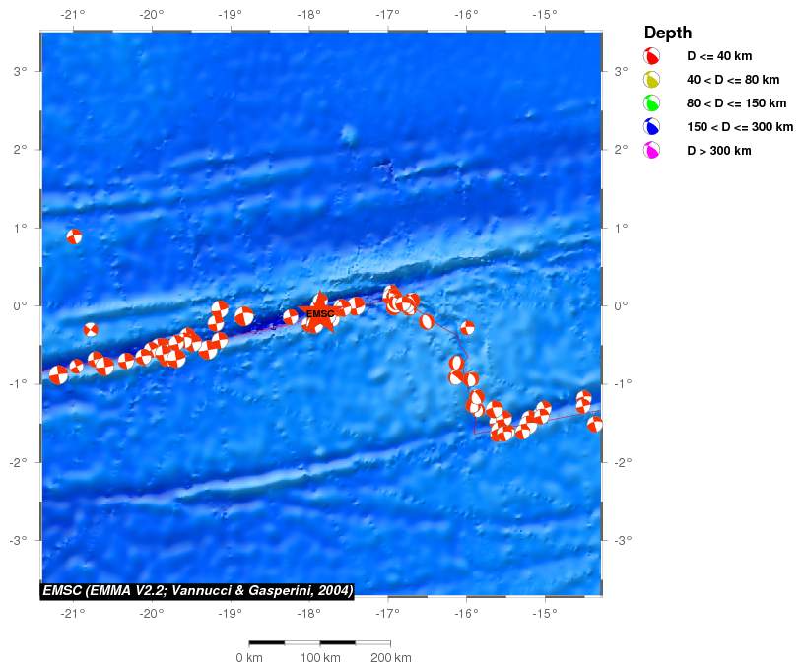Click the '0 km' scale bar label
Image resolution: width=803 pixels, height=672 pixels.
pos(248,658)
